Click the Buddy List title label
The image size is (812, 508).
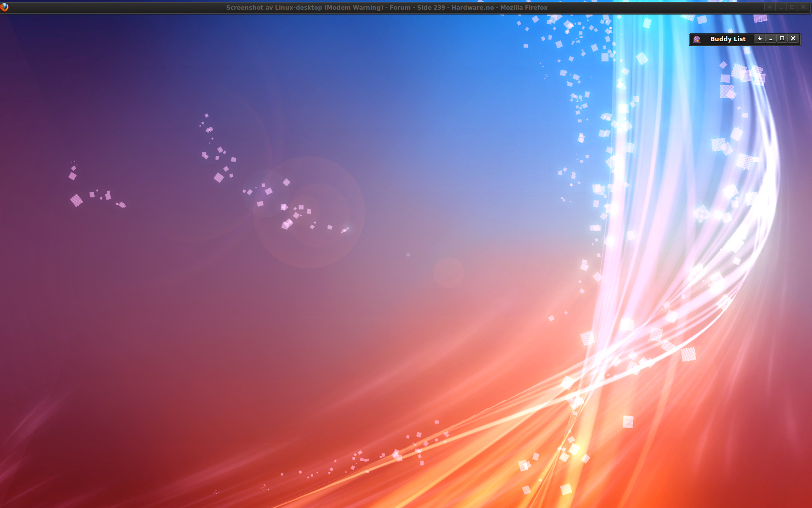[x=728, y=39]
